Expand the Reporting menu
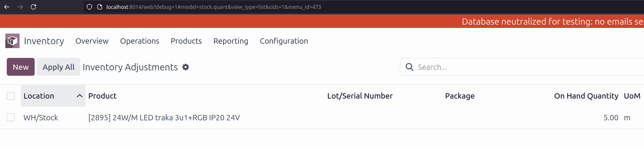The image size is (644, 147). (231, 41)
